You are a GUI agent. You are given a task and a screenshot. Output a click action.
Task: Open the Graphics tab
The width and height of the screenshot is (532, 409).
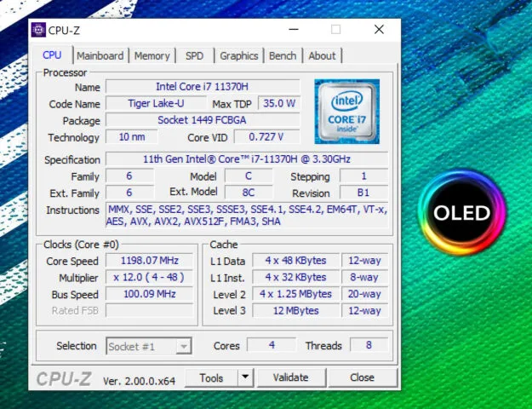[x=238, y=56]
